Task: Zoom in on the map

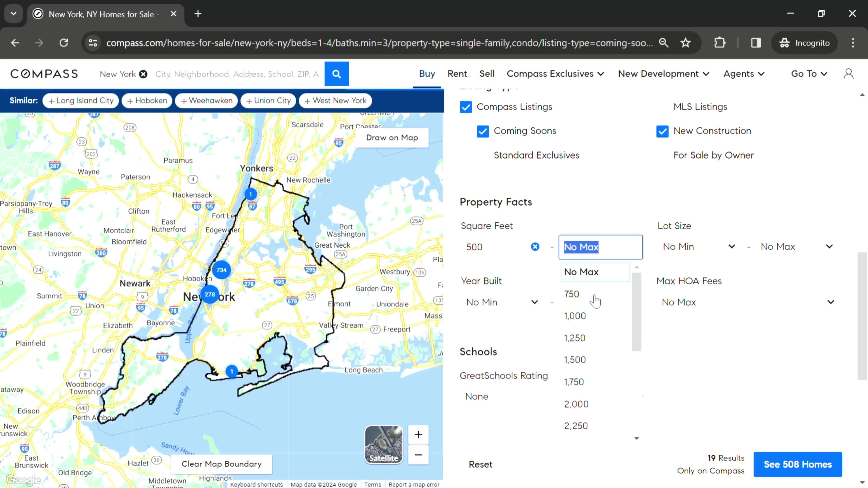Action: pos(418,434)
